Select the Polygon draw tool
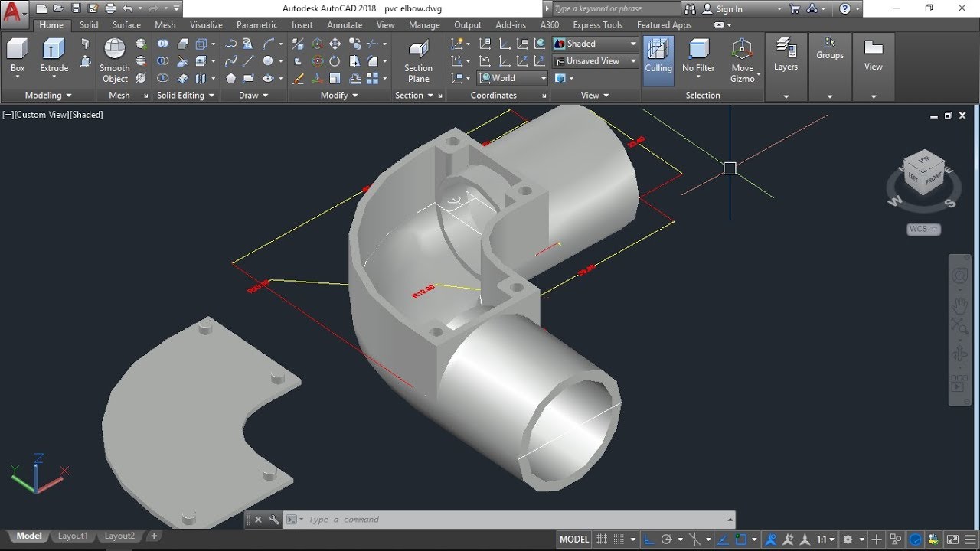The image size is (980, 551). [230, 78]
